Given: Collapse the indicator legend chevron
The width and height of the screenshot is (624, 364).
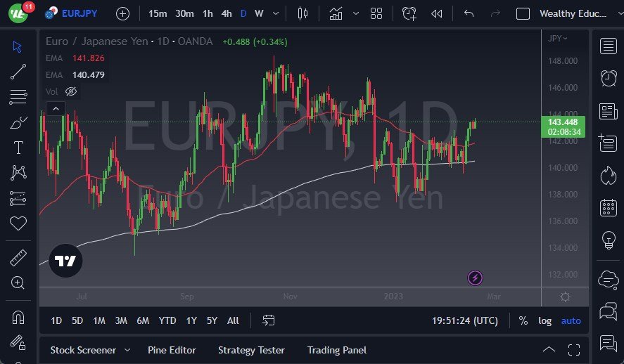Looking at the screenshot, I should click(x=54, y=108).
